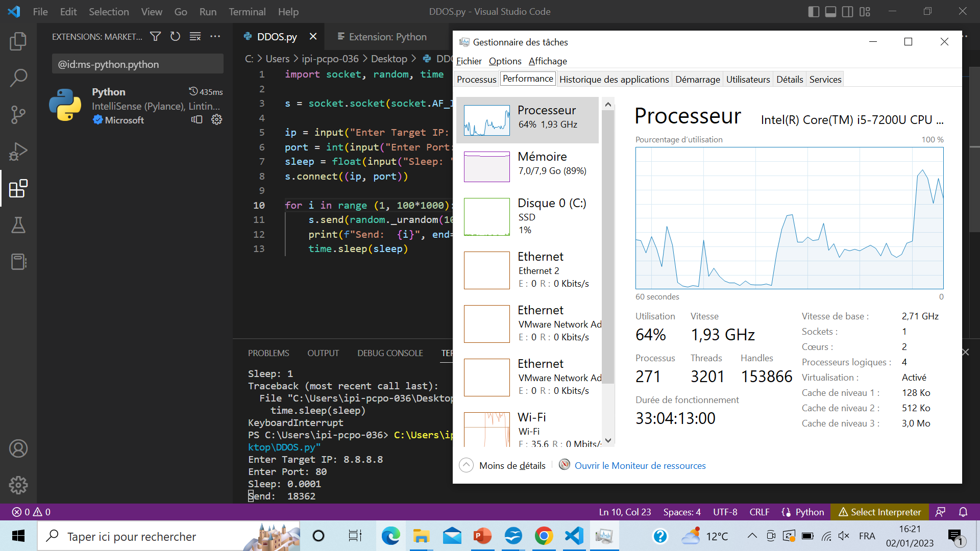
Task: Select the Disque 0 (C:) resource
Action: coord(528,216)
